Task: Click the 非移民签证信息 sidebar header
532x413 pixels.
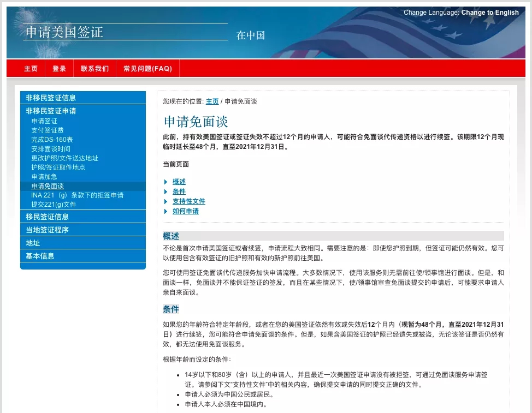Action: (51, 98)
